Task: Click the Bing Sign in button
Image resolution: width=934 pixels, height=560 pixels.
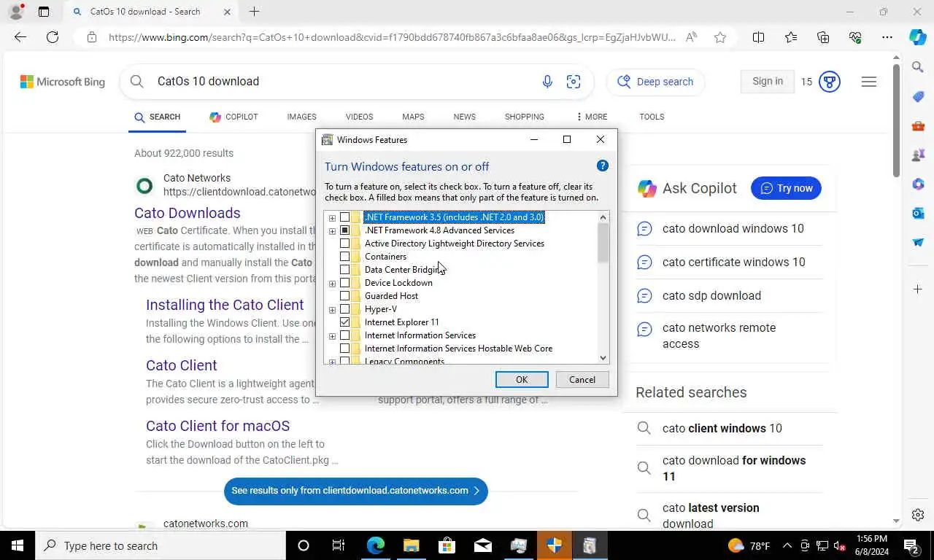Action: click(768, 82)
